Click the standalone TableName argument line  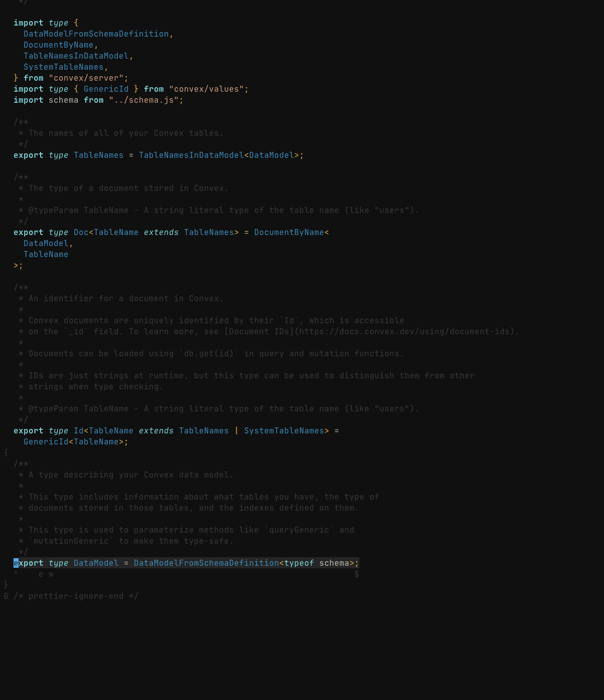coord(46,255)
